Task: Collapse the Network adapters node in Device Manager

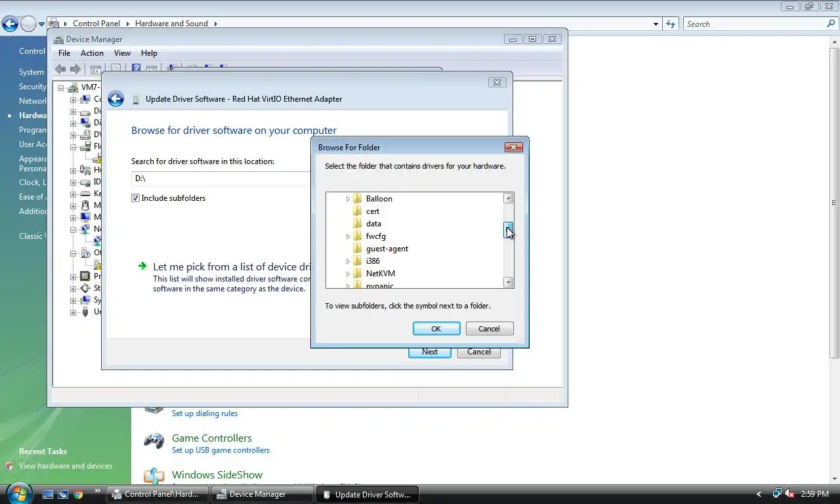Action: point(73,229)
